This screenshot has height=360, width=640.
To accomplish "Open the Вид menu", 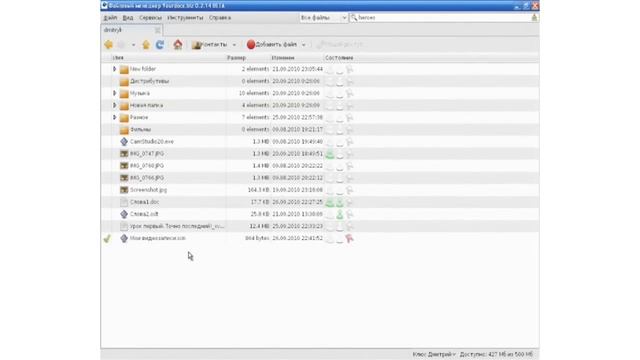I will click(128, 18).
